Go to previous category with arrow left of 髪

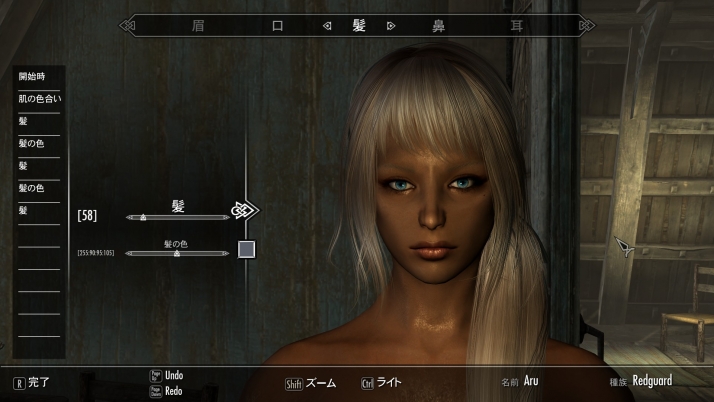[x=327, y=26]
